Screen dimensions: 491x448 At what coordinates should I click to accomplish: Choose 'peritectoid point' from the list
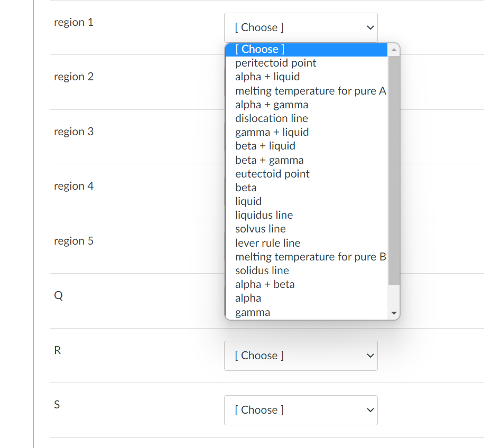point(307,63)
